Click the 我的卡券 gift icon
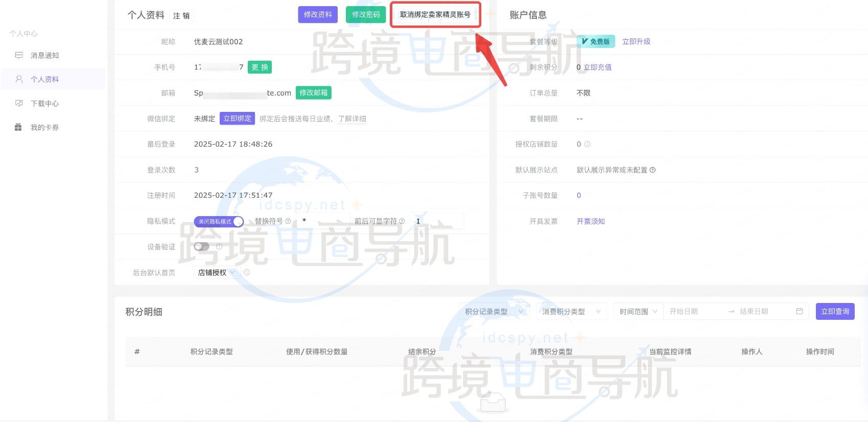Image resolution: width=868 pixels, height=422 pixels. click(x=18, y=127)
